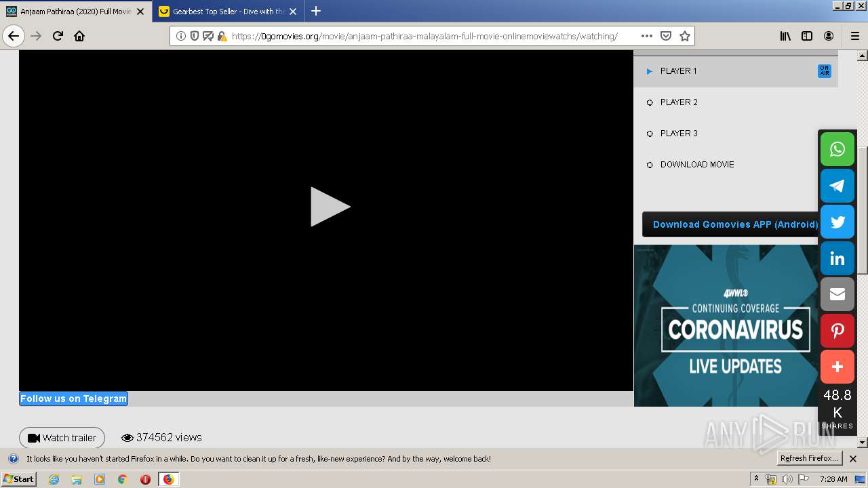The width and height of the screenshot is (868, 488).
Task: Show sidebars icon in the toolbar
Action: coord(807,36)
